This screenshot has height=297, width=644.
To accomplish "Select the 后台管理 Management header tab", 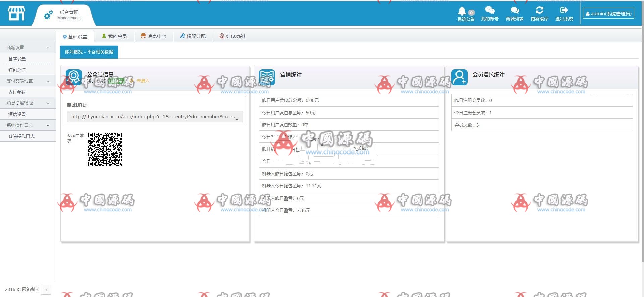I will coord(64,15).
